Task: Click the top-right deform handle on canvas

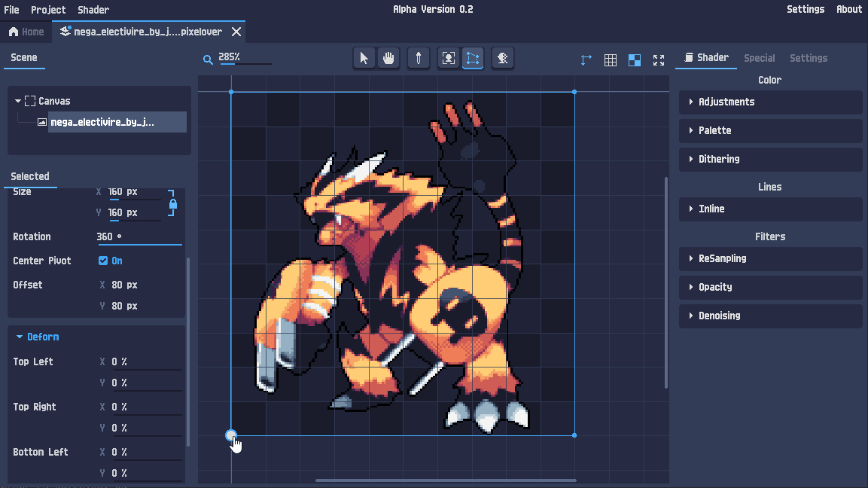Action: tap(574, 92)
